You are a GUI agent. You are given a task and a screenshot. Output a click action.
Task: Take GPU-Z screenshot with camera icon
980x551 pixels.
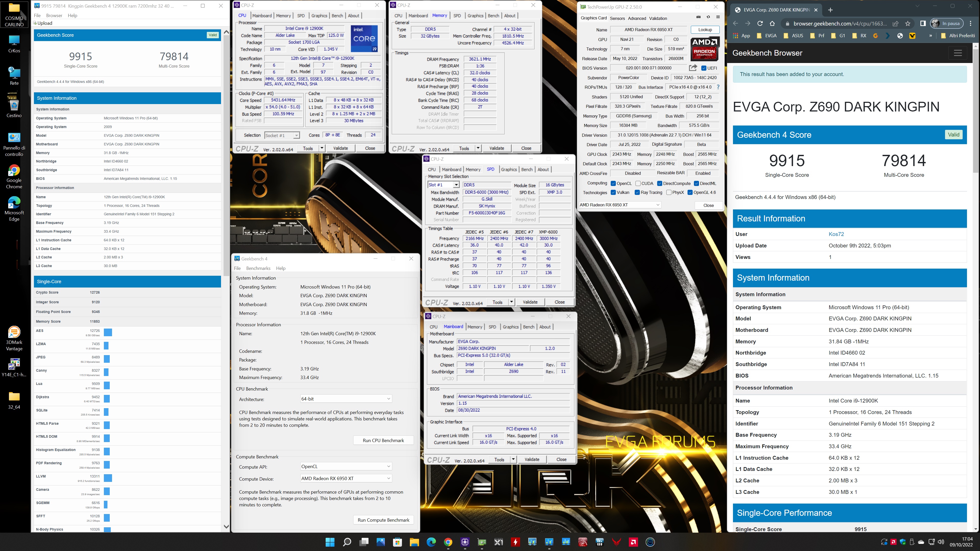[x=699, y=17]
